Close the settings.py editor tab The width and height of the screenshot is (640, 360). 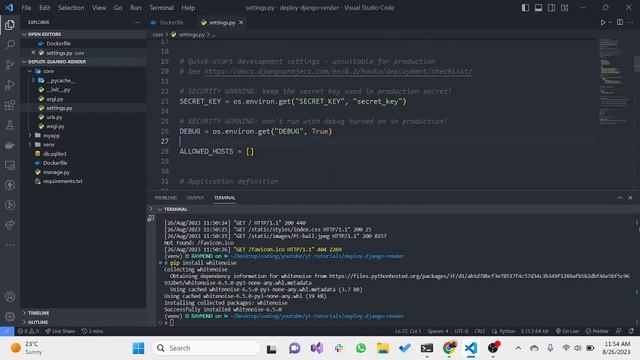point(241,22)
